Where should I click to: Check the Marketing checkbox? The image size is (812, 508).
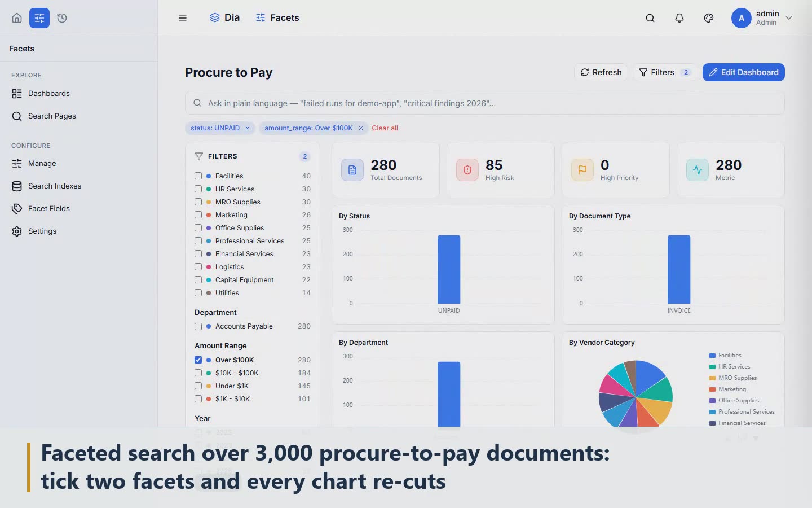[x=198, y=215]
